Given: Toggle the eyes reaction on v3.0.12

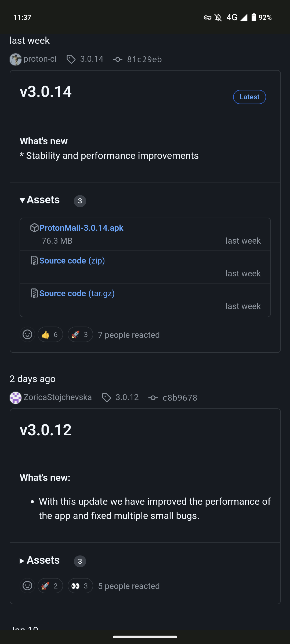Looking at the screenshot, I should (80, 586).
